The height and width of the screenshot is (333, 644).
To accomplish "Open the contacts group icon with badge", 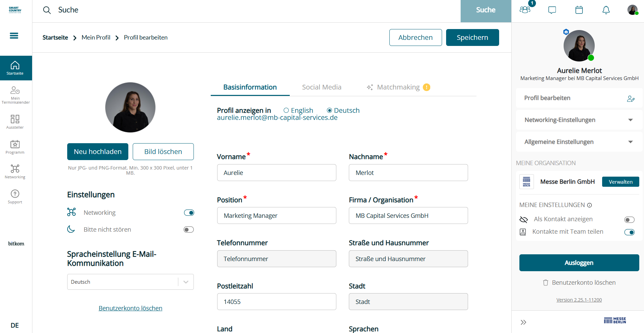I will pyautogui.click(x=525, y=9).
